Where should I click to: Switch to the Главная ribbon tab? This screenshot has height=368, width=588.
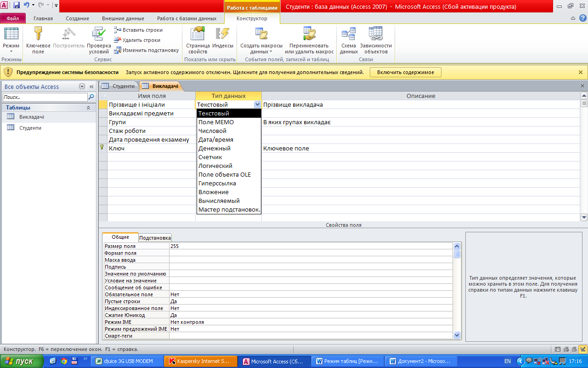click(x=43, y=18)
